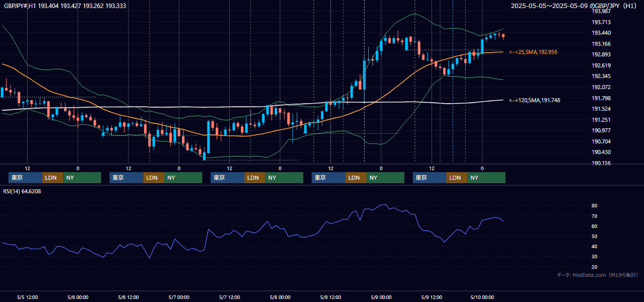Image resolution: width=644 pixels, height=302 pixels.
Task: Click price axis value 192.345
Action: [x=601, y=77]
